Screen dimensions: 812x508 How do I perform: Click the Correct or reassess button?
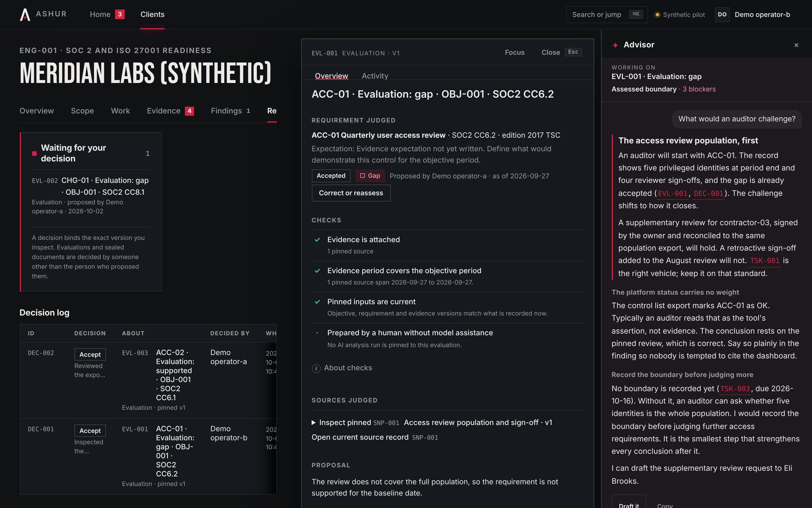pyautogui.click(x=351, y=193)
